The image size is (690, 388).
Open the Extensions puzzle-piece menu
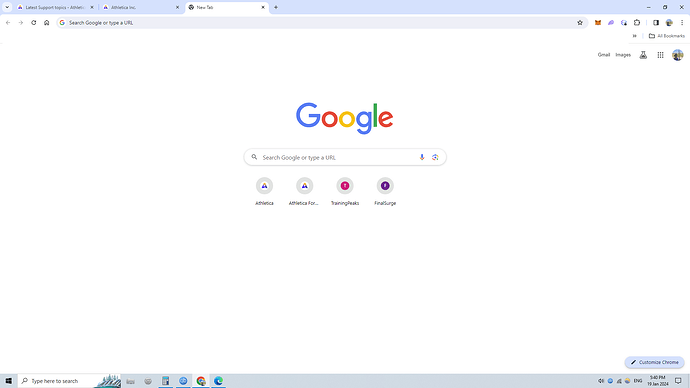(637, 22)
